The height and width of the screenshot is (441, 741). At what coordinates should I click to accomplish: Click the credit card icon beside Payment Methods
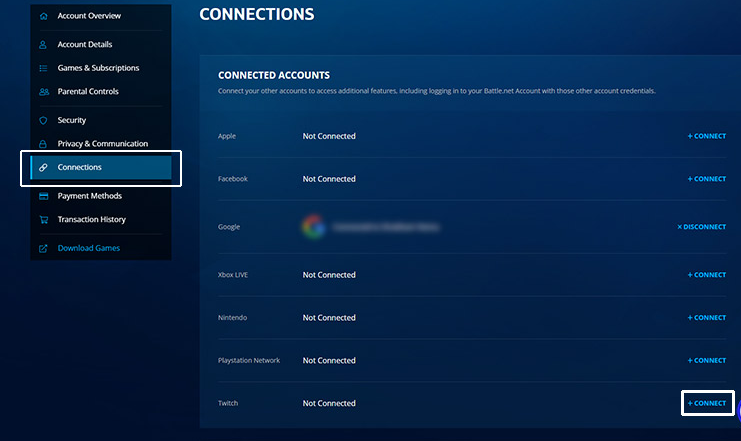click(43, 196)
